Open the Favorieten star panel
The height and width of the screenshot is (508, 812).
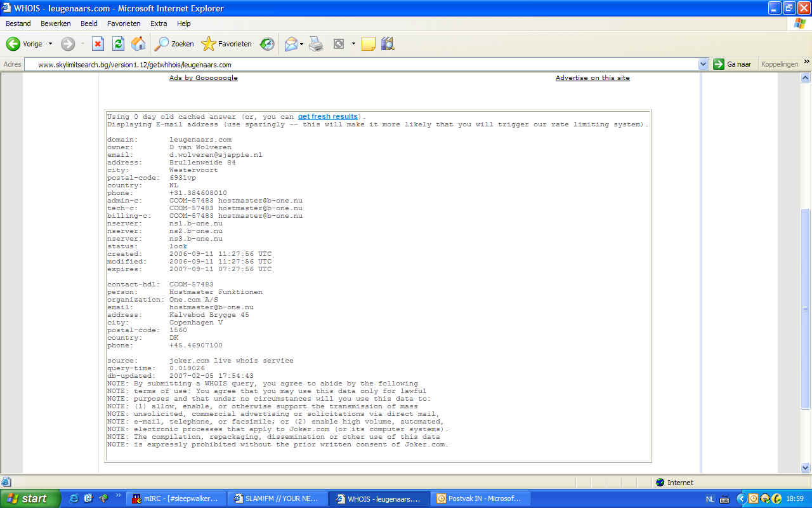click(x=226, y=44)
